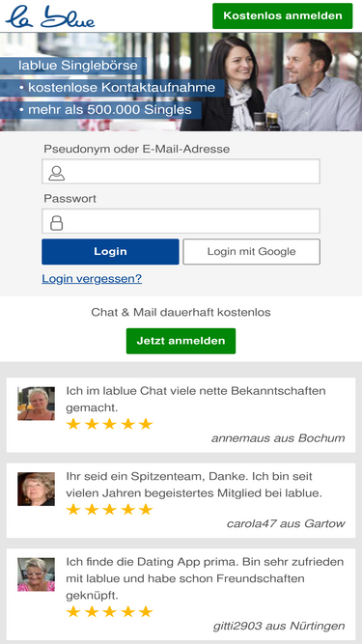
Task: Click the green Jetzt anmelden button
Action: point(181,341)
